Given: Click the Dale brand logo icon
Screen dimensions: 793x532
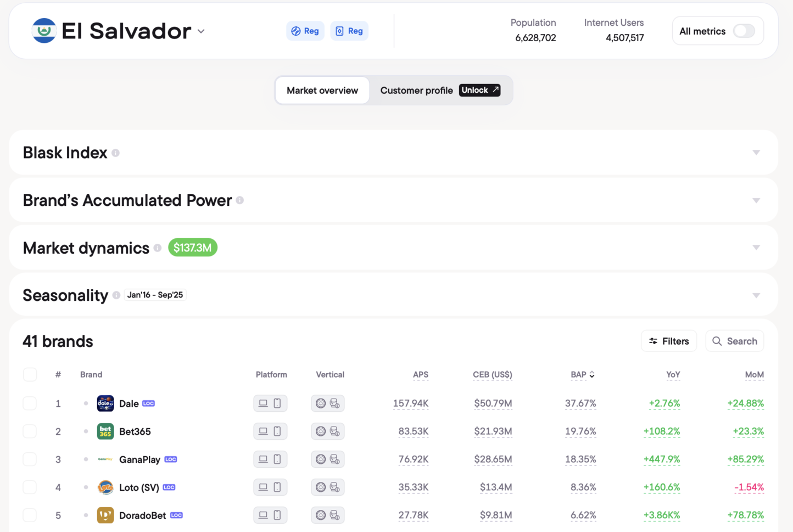Looking at the screenshot, I should pos(105,404).
